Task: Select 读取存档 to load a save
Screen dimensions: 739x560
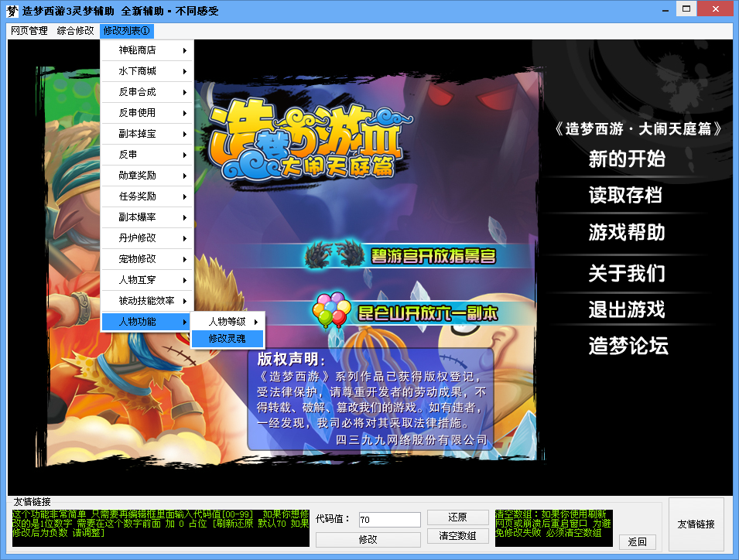Action: click(x=625, y=195)
